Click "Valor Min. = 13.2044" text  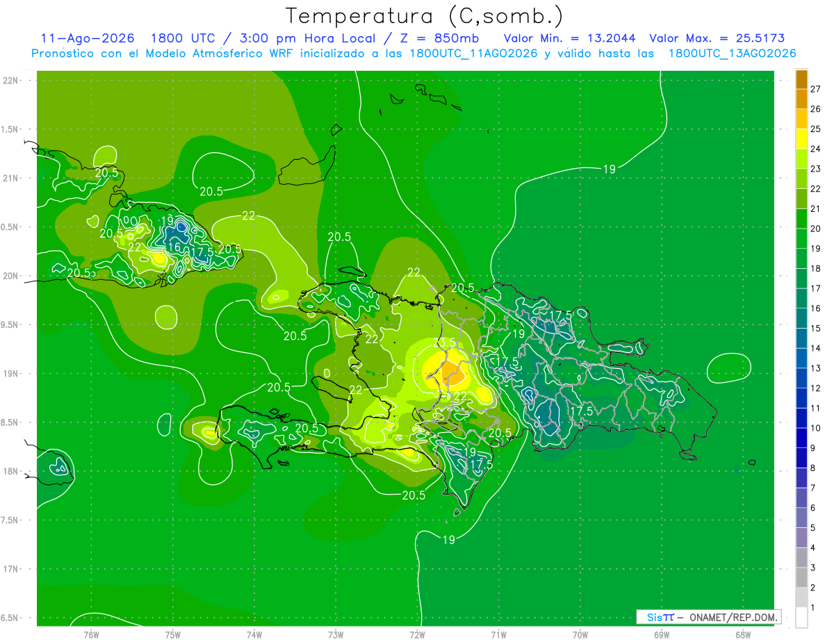[569, 38]
